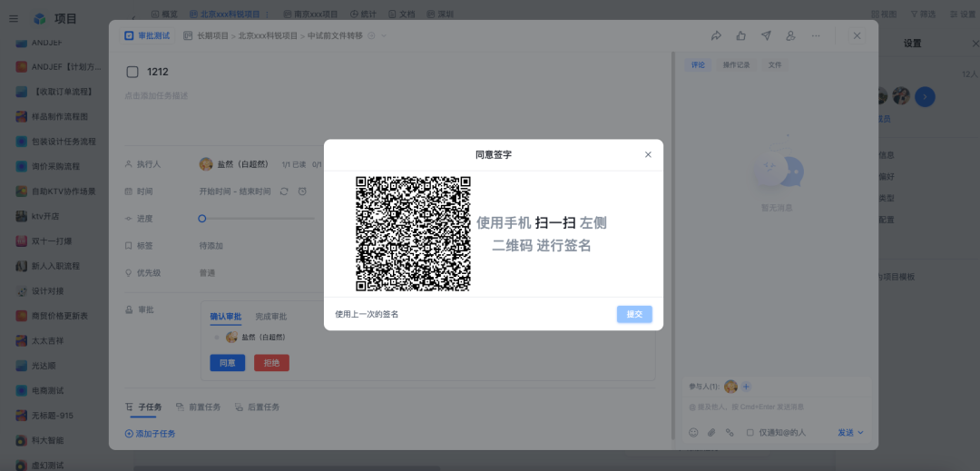Switch to the 文件 tab in comment panel
980x471 pixels.
pos(775,64)
